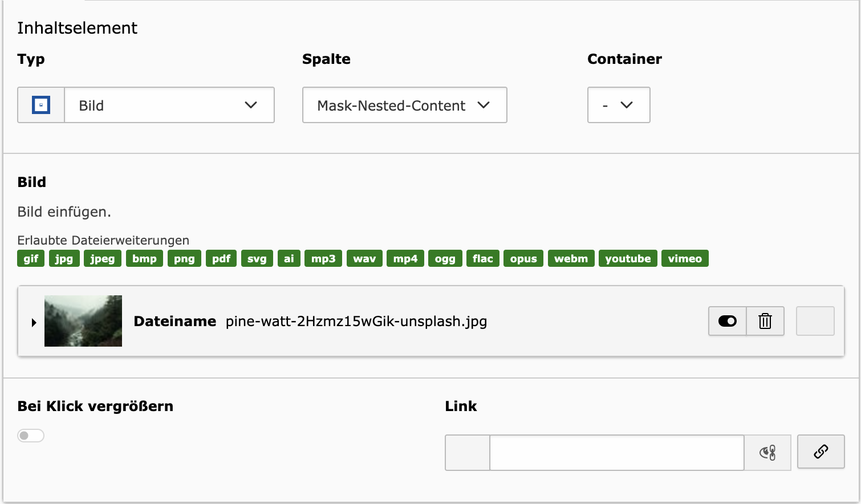Image resolution: width=861 pixels, height=504 pixels.
Task: Delete the pine-watt image file reference
Action: click(x=765, y=321)
